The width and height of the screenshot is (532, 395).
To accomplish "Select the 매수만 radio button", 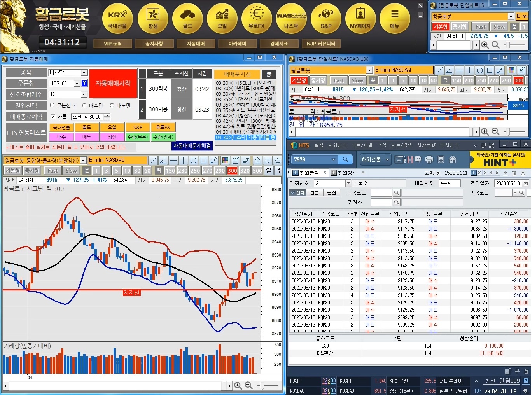I will click(84, 105).
